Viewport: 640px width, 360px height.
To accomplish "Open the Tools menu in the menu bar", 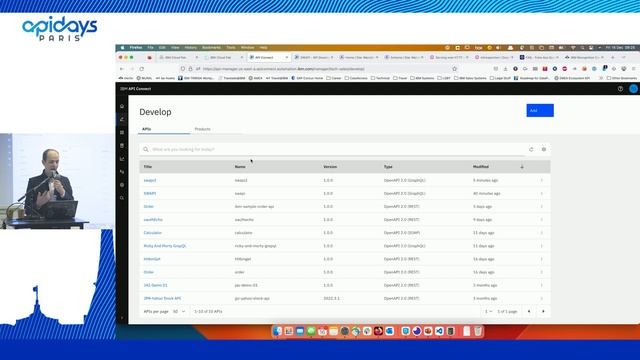I will pos(231,48).
